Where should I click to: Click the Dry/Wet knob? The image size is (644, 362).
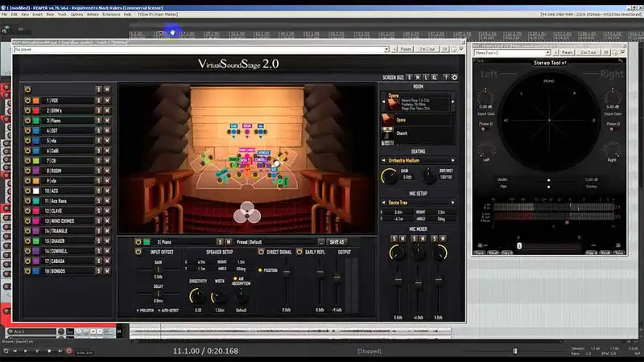tap(428, 176)
